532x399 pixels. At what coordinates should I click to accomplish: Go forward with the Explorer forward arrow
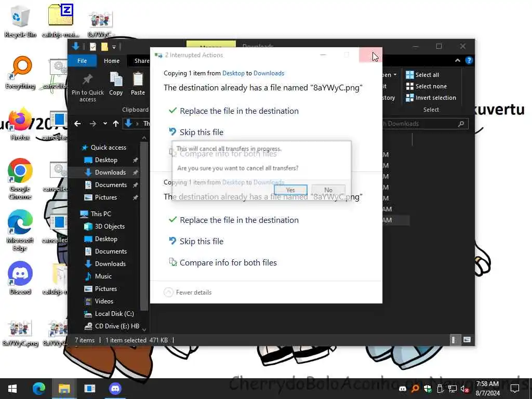click(x=92, y=124)
